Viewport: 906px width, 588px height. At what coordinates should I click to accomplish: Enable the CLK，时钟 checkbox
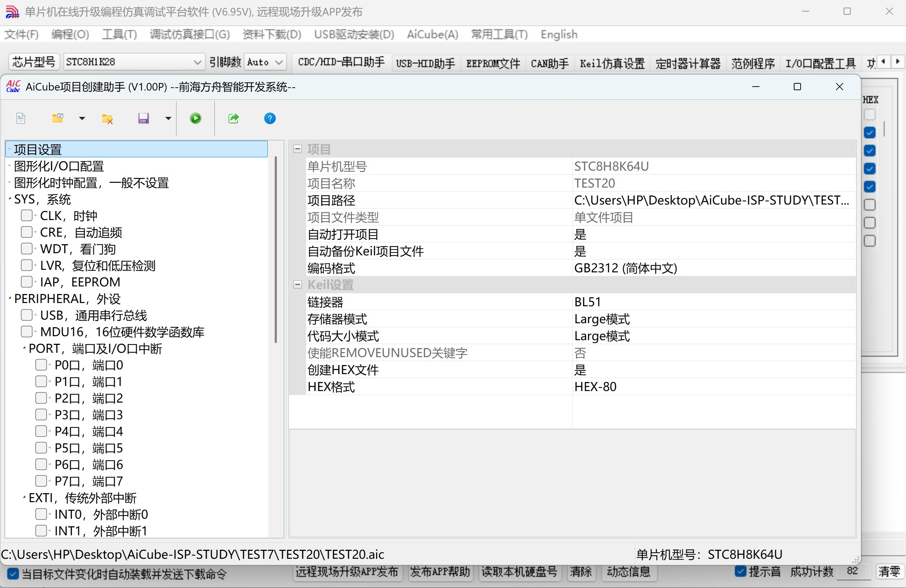(26, 215)
